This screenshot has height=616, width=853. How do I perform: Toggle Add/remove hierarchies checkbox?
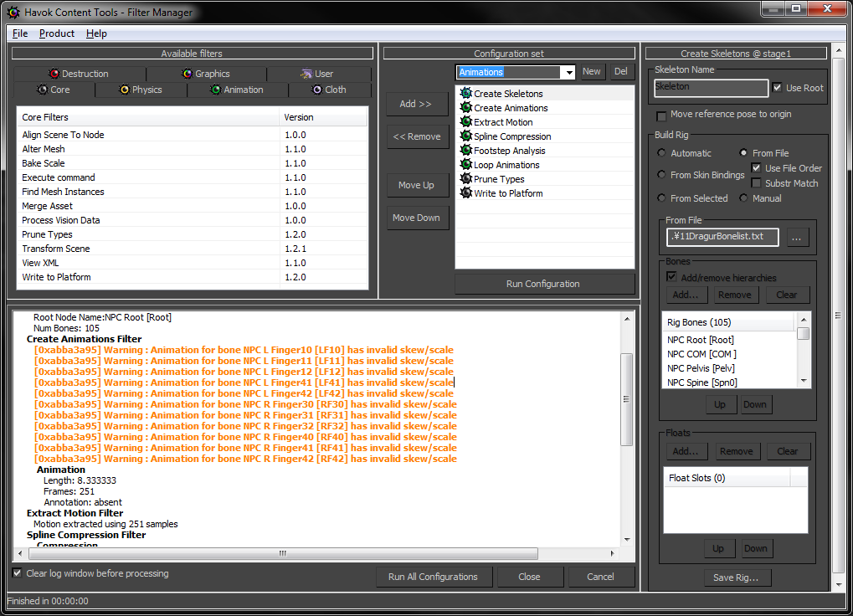672,277
